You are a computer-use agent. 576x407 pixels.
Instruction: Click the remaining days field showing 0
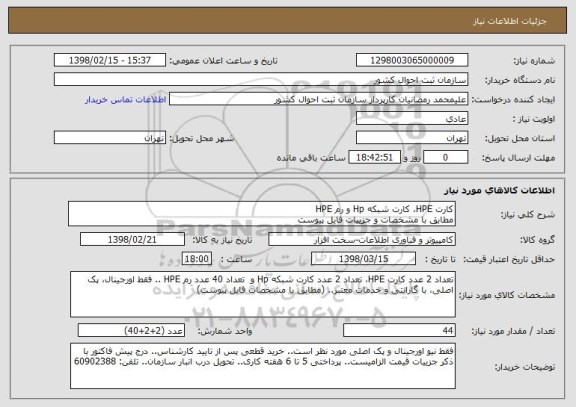[446, 157]
